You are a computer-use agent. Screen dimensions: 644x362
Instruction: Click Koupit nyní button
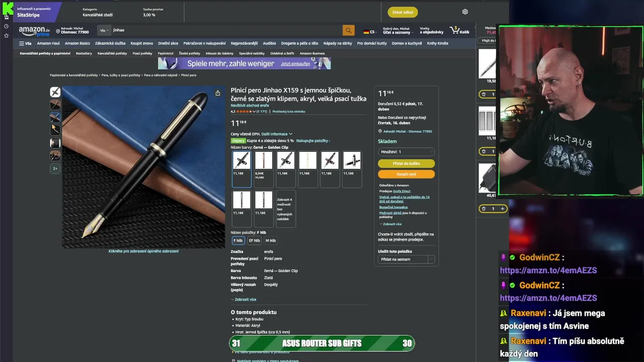coord(406,174)
